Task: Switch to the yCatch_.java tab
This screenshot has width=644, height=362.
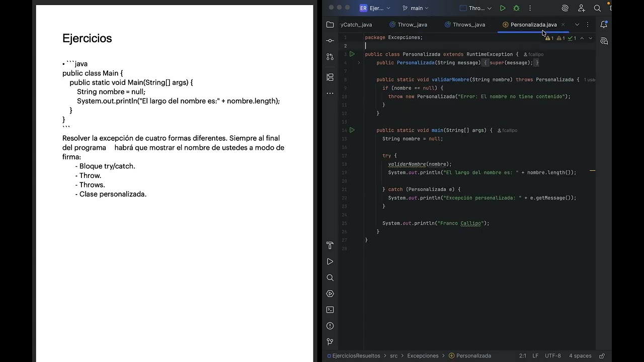Action: pyautogui.click(x=356, y=25)
